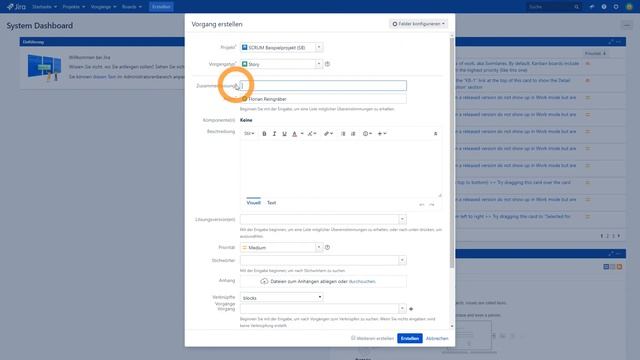Image resolution: width=640 pixels, height=360 pixels.
Task: Click the cloud upload icon in Anhang
Action: [x=264, y=281]
